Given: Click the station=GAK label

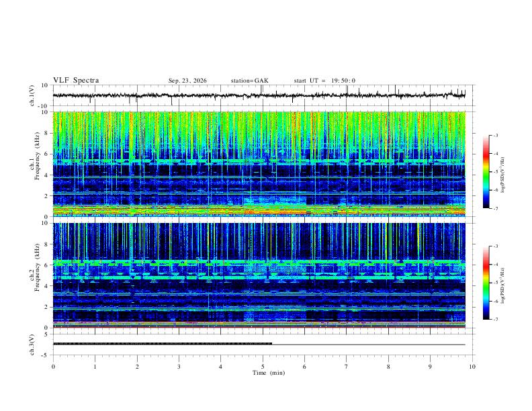Looking at the screenshot, I should [249, 81].
